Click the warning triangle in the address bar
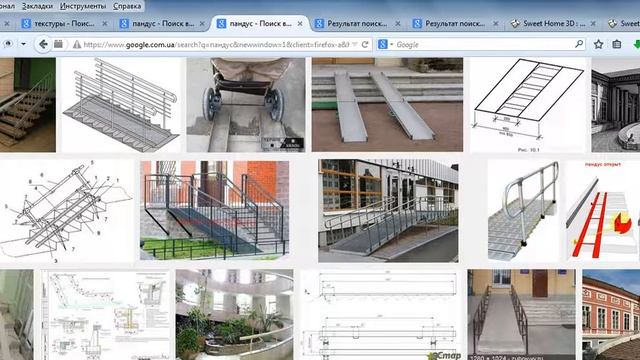The height and width of the screenshot is (360, 640). (x=77, y=44)
